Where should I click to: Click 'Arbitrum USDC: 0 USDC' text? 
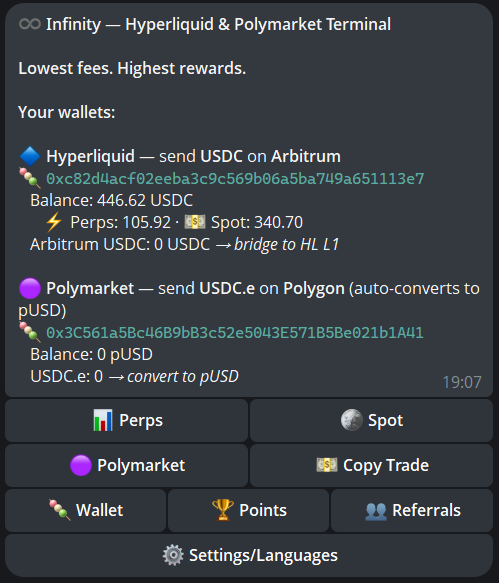coord(120,245)
